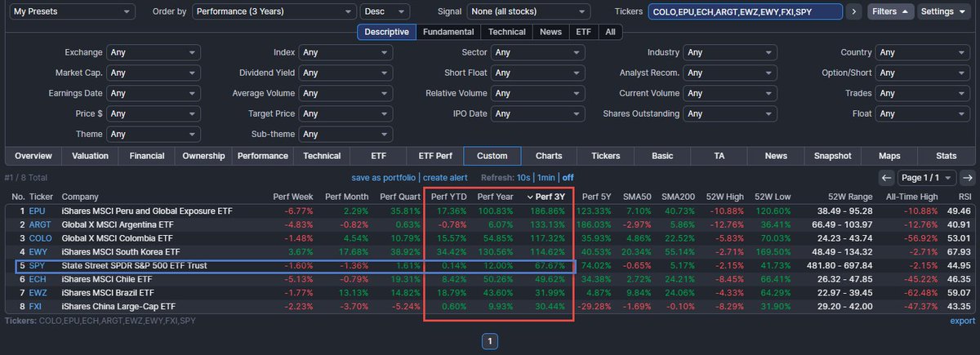Screen dimensions: 980x355
Task: Open the Financial view tab
Action: [147, 156]
